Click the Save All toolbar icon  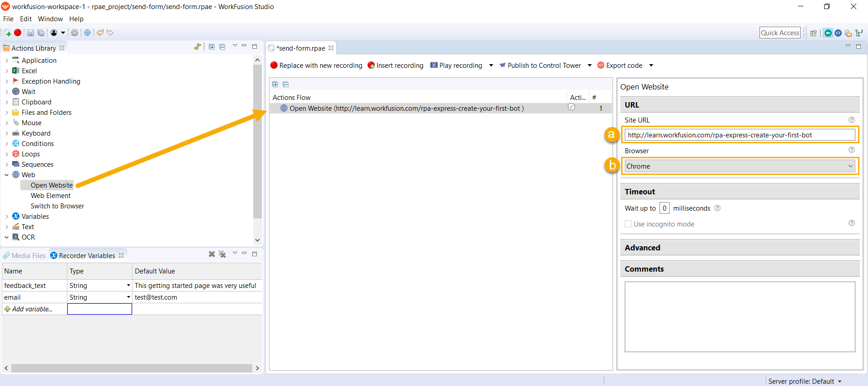point(41,33)
